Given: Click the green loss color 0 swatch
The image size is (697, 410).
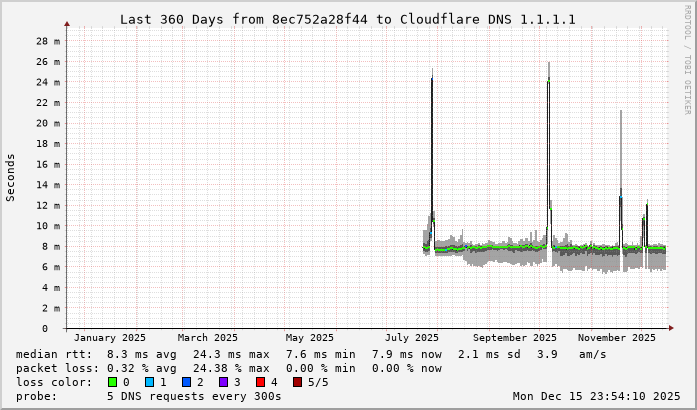Looking at the screenshot, I should (112, 382).
